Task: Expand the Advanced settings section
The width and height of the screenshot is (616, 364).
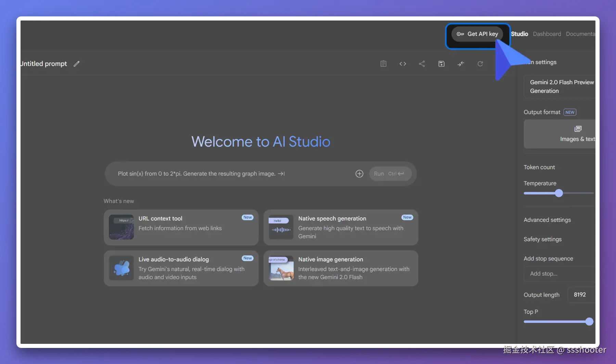Action: tap(547, 220)
